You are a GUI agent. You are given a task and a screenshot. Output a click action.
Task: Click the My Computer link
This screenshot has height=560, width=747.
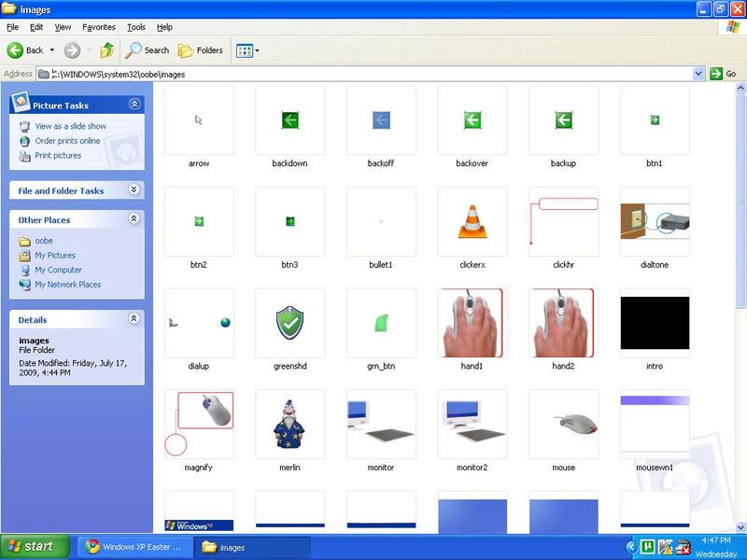tap(58, 270)
